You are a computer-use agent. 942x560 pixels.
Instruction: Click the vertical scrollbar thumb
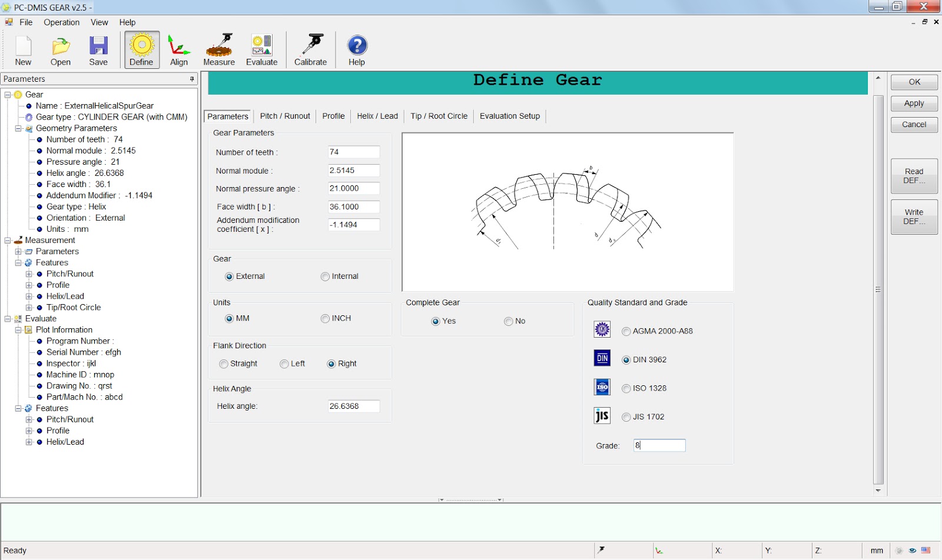(878, 289)
